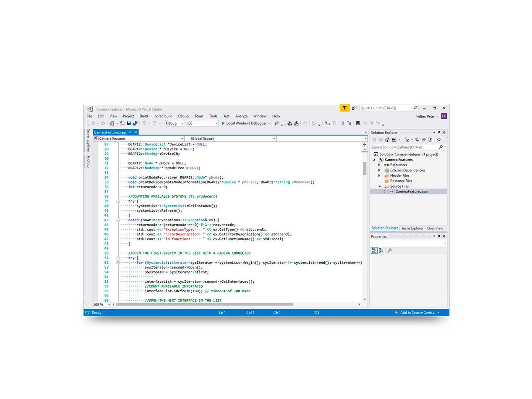Image resolution: width=532 pixels, height=399 pixels.
Task: Click the editor vertical scrollbar thumb
Action: [x=365, y=168]
